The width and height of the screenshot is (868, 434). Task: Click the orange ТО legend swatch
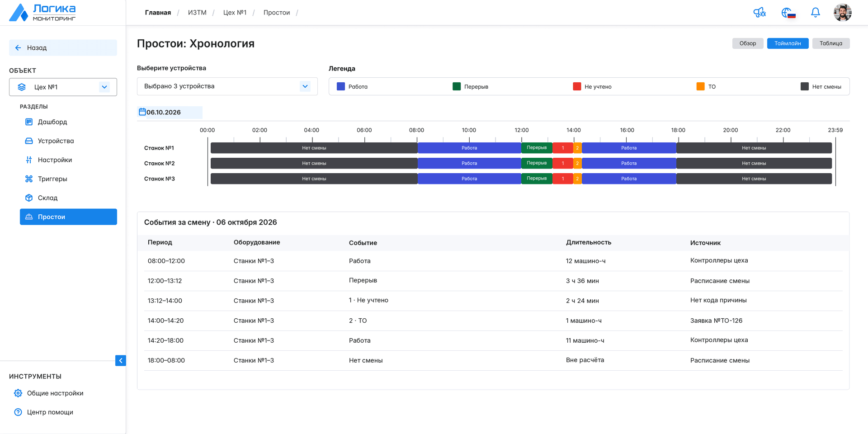[x=701, y=86]
